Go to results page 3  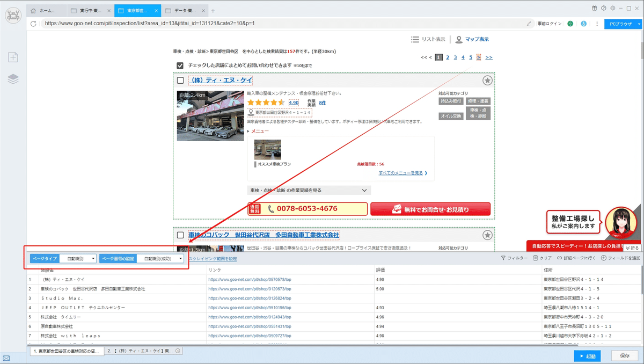[x=455, y=57]
